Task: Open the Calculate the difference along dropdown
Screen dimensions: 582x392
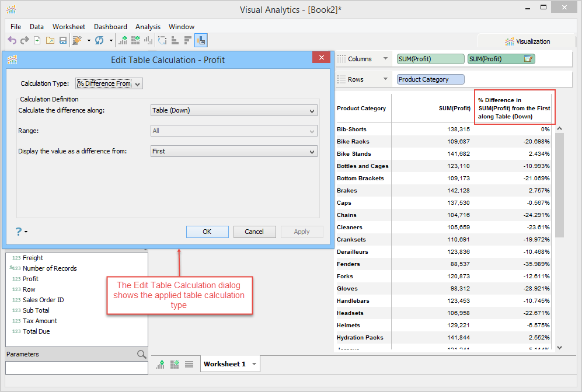Action: [x=234, y=110]
